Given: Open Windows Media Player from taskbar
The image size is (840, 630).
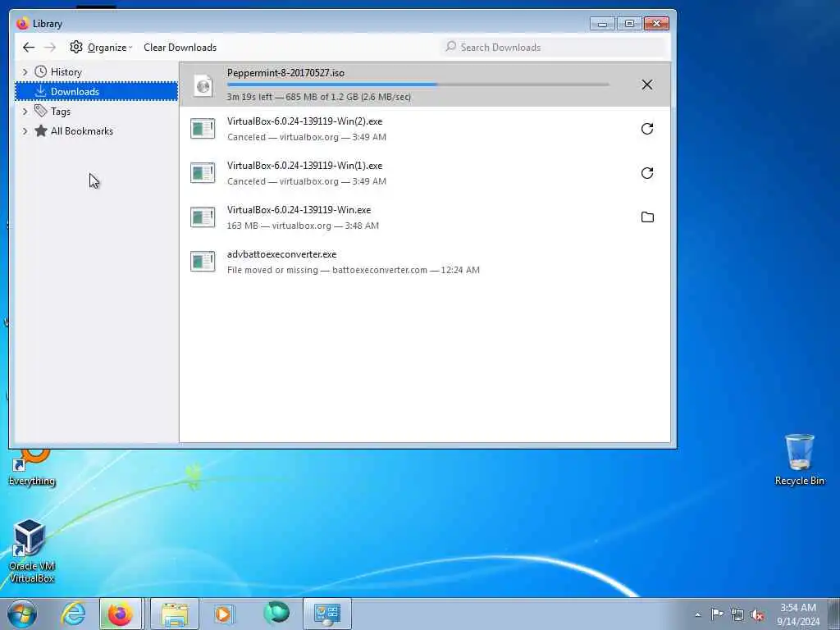Looking at the screenshot, I should (225, 614).
